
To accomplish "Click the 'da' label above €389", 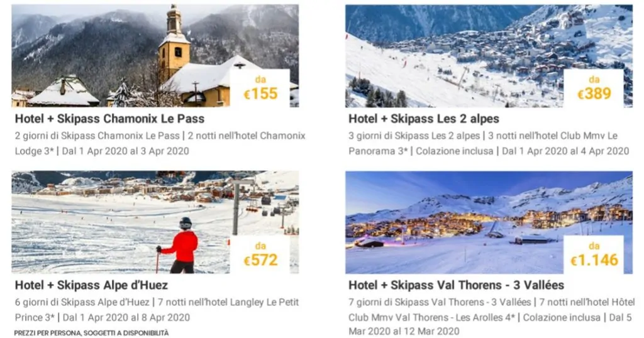I will point(594,79).
